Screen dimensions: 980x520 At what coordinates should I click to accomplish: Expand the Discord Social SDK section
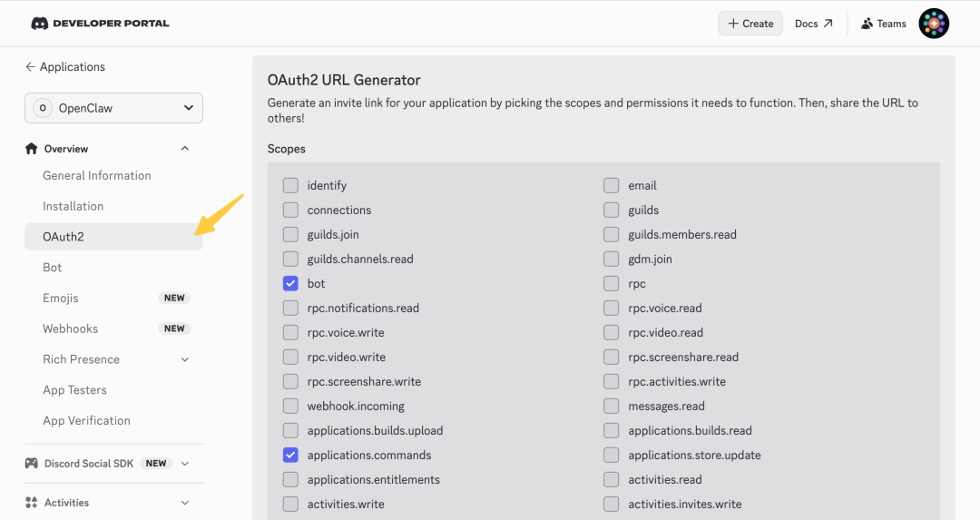(x=185, y=464)
